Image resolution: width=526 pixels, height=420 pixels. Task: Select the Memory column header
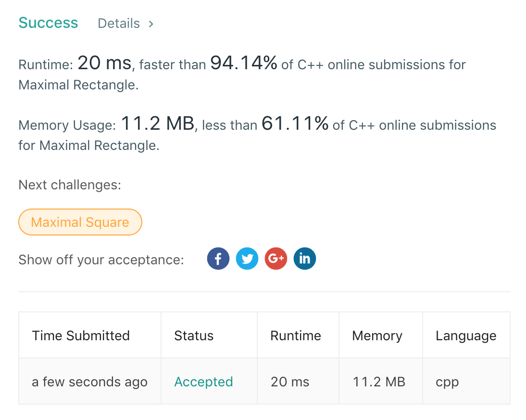tap(377, 335)
